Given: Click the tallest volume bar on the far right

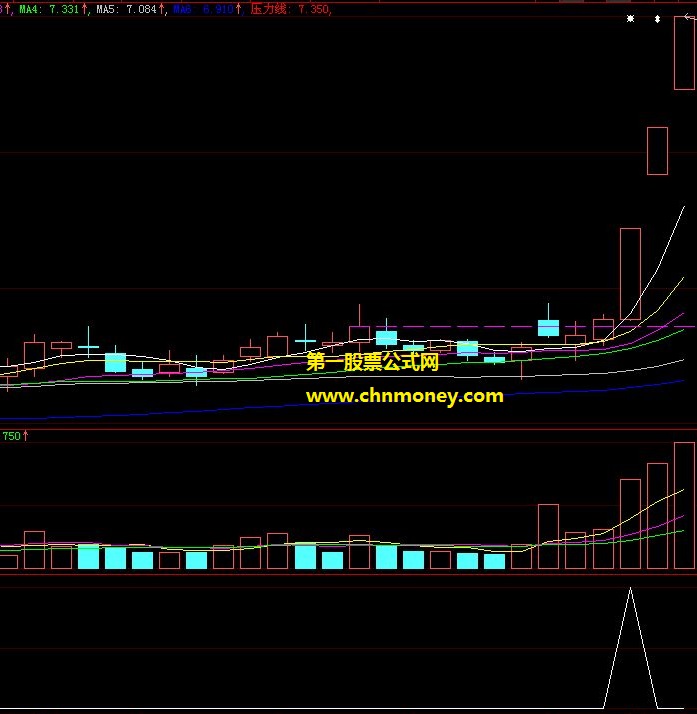Looking at the screenshot, I should (684, 505).
